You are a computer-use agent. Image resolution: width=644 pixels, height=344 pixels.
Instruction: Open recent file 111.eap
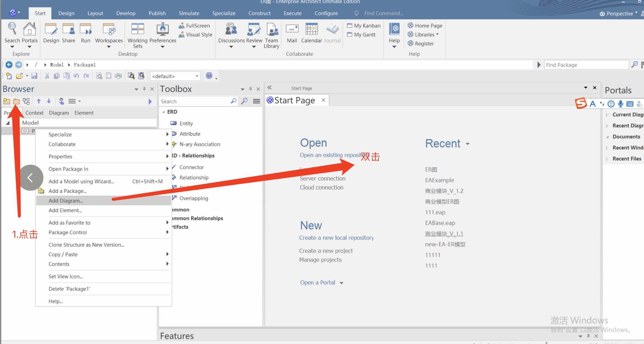coord(435,212)
